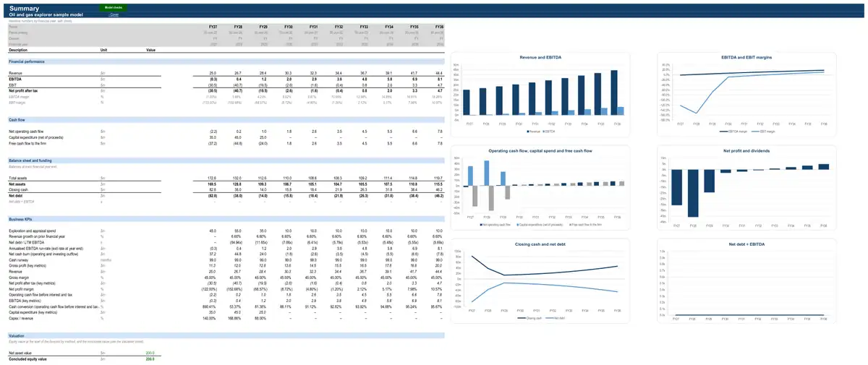Screen dimensions: 868x365
Task: Select the Net asset value row label
Action: (21, 353)
